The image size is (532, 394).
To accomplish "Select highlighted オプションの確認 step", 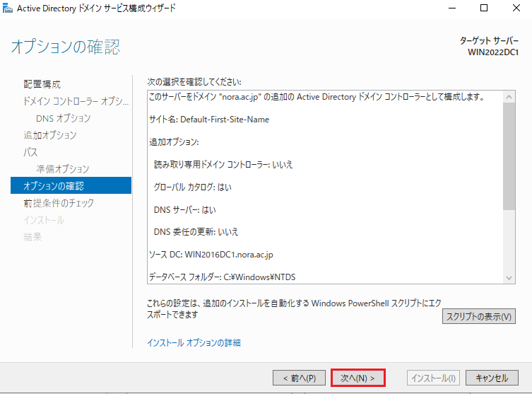I will tap(71, 185).
